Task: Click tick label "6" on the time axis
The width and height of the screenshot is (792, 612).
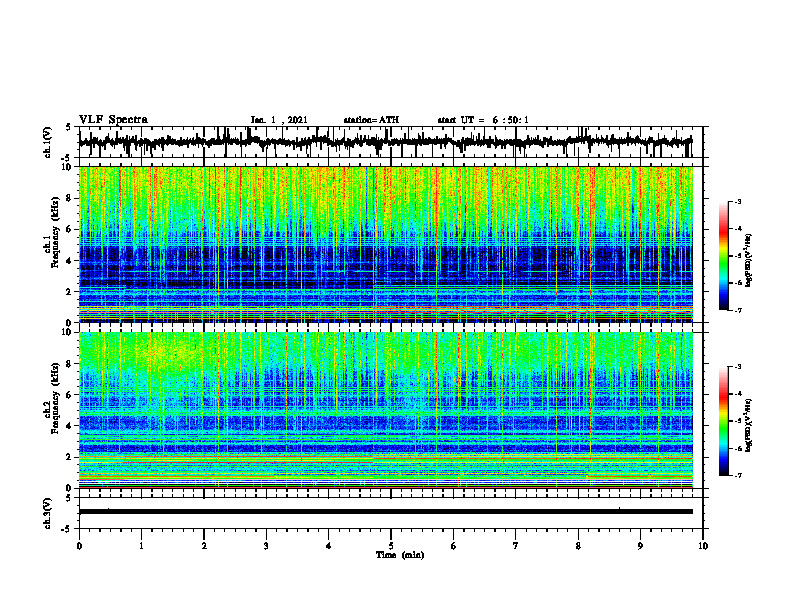Action: (x=454, y=546)
